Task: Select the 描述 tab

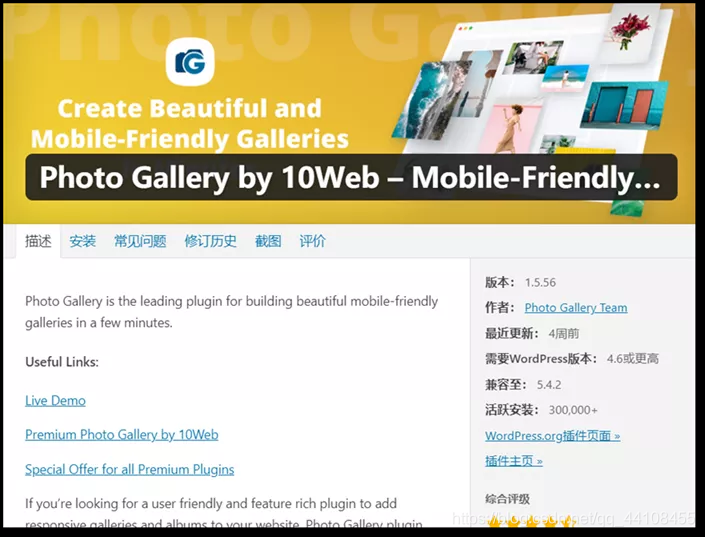Action: [x=38, y=241]
